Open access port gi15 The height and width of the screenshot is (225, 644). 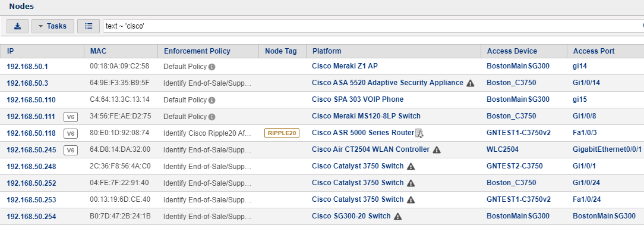coord(580,99)
